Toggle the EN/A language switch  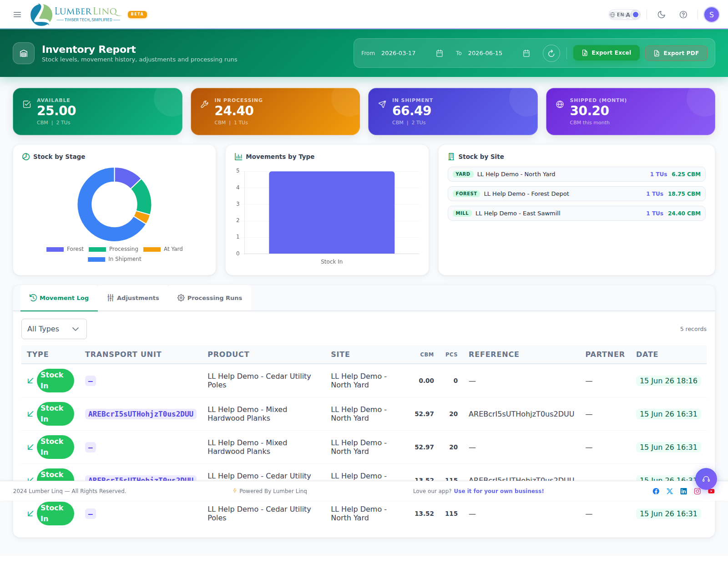(x=625, y=15)
